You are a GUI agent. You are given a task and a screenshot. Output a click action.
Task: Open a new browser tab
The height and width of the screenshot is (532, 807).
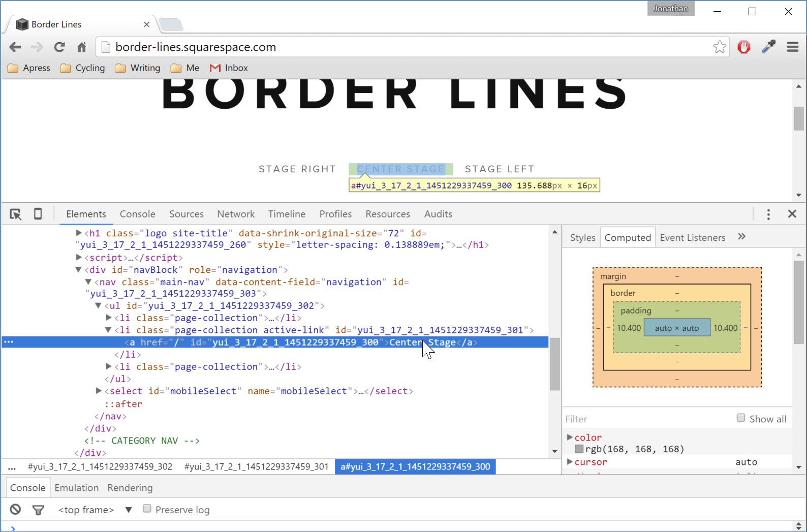click(171, 24)
